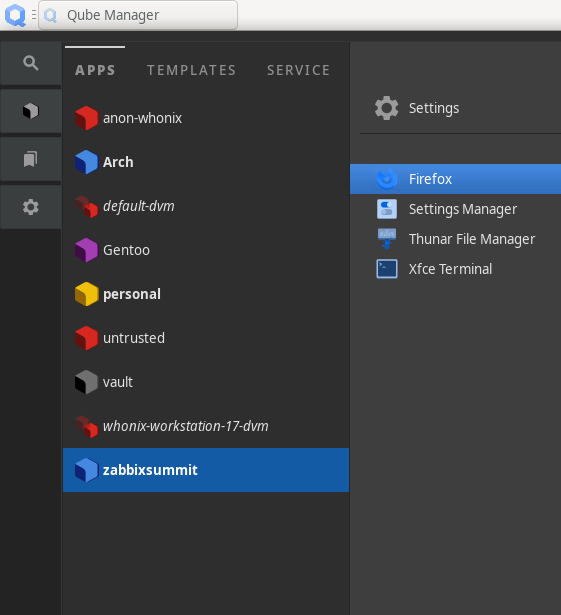Select the qubes cube icon in the sidebar

[x=31, y=111]
